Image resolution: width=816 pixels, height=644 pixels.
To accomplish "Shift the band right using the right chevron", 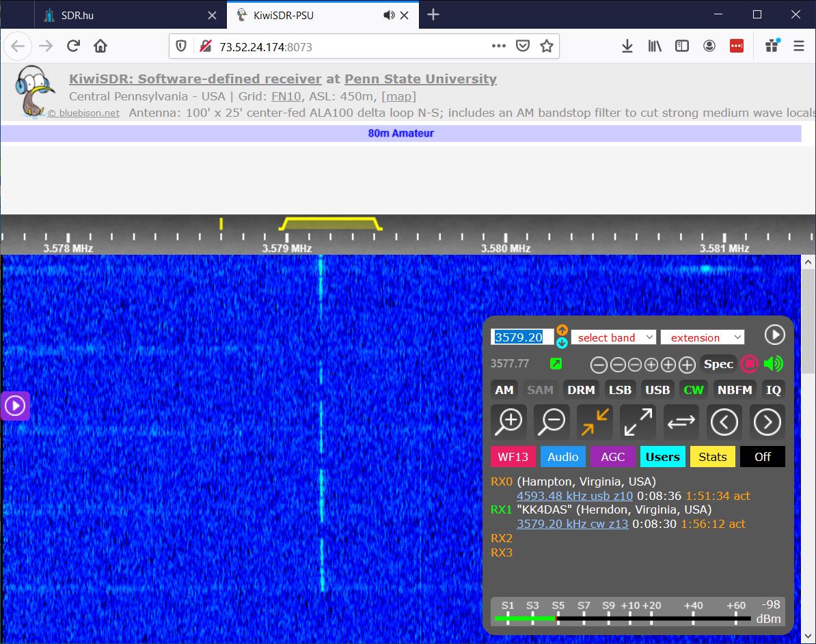I will click(x=767, y=421).
